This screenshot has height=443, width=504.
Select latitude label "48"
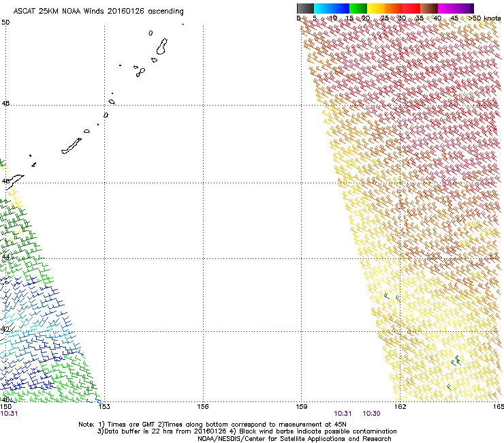coord(5,104)
